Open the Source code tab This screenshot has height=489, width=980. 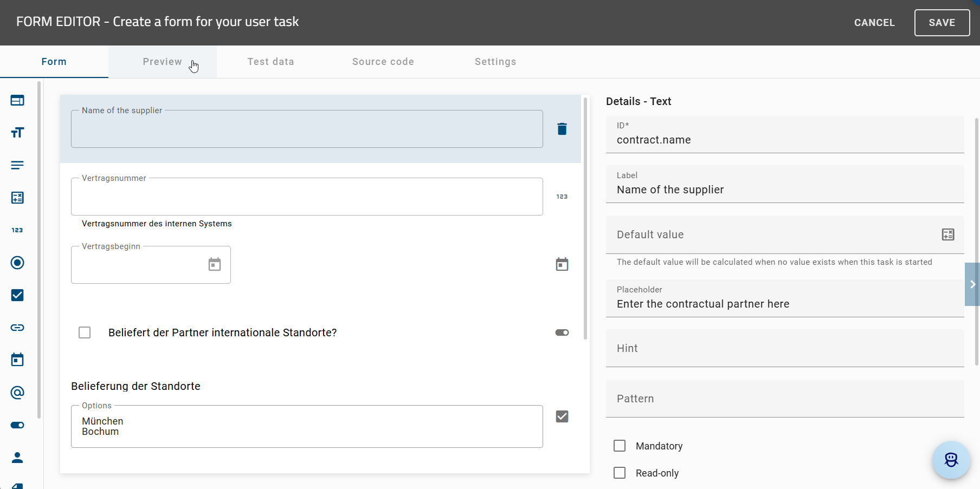click(383, 61)
